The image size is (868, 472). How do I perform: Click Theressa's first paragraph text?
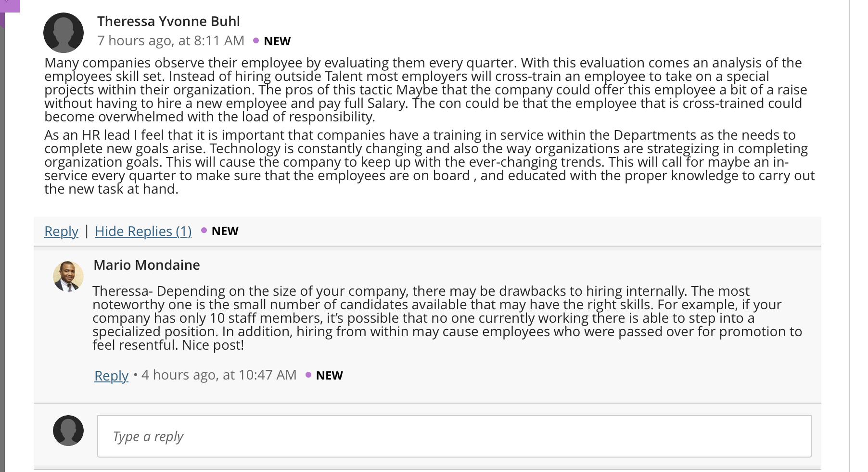click(426, 90)
